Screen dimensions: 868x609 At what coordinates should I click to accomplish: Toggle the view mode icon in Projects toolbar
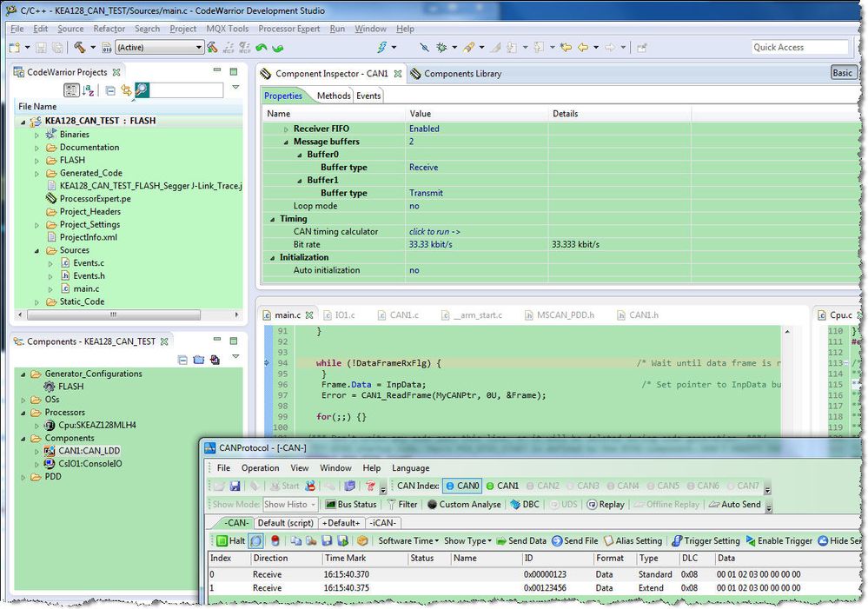pos(71,90)
